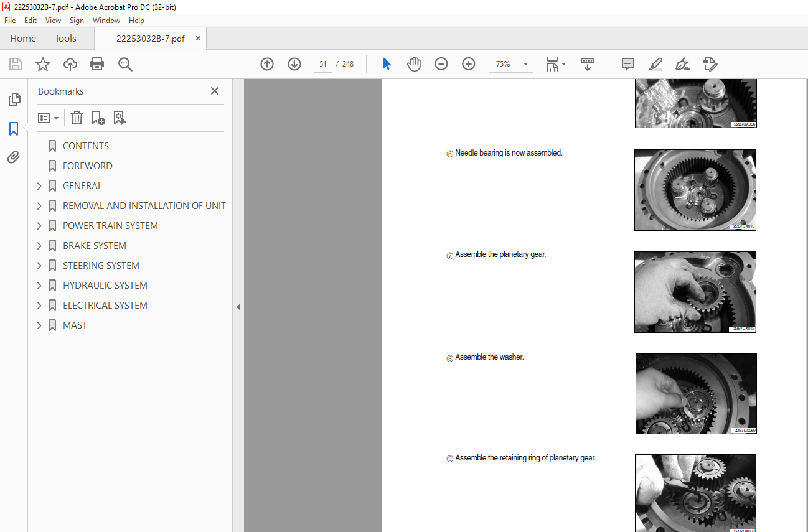Open the Edit menu
This screenshot has height=532, width=808.
click(31, 21)
